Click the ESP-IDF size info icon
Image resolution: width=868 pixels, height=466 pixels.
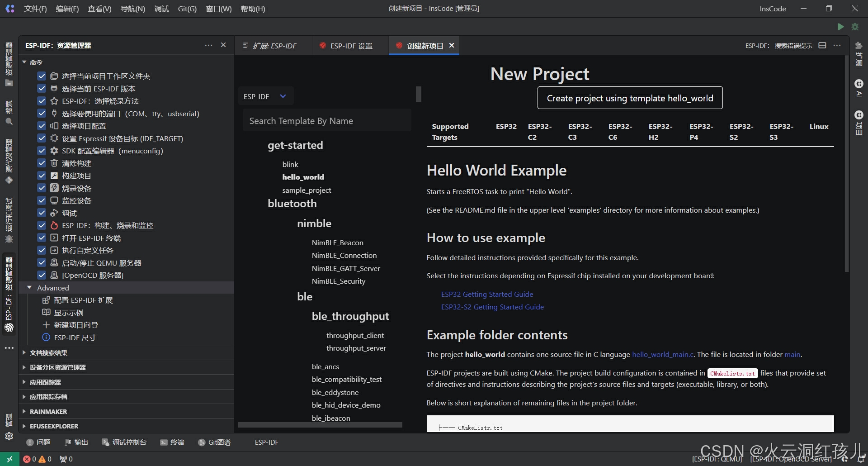click(46, 337)
